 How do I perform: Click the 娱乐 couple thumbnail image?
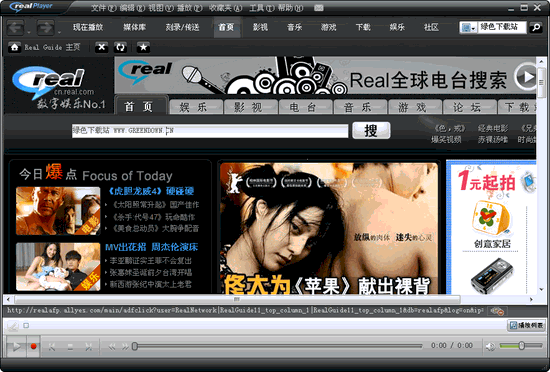58,267
